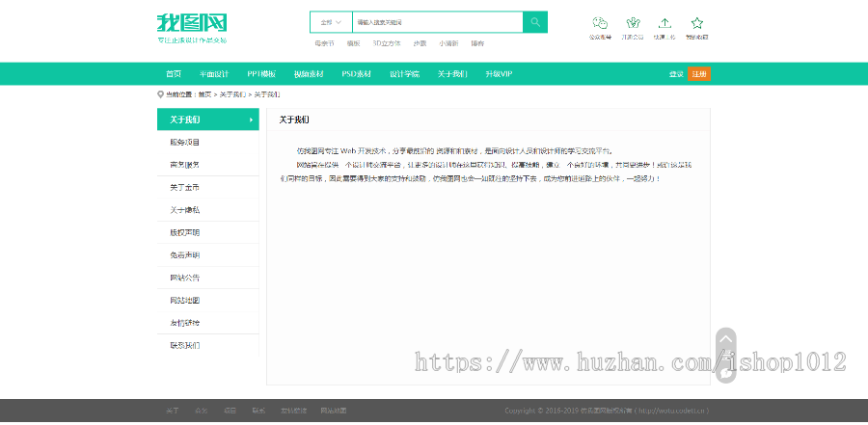Open the WeChat public account icon

coord(600,23)
